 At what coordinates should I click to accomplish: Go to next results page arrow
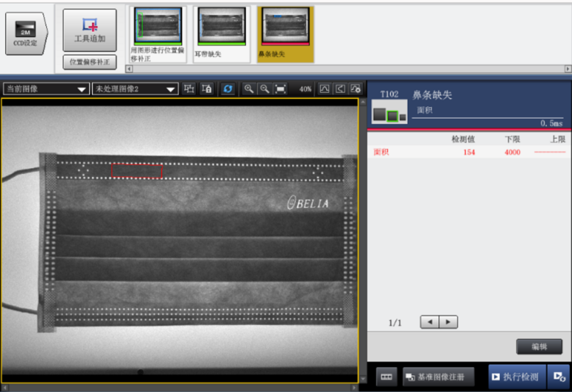(x=448, y=322)
